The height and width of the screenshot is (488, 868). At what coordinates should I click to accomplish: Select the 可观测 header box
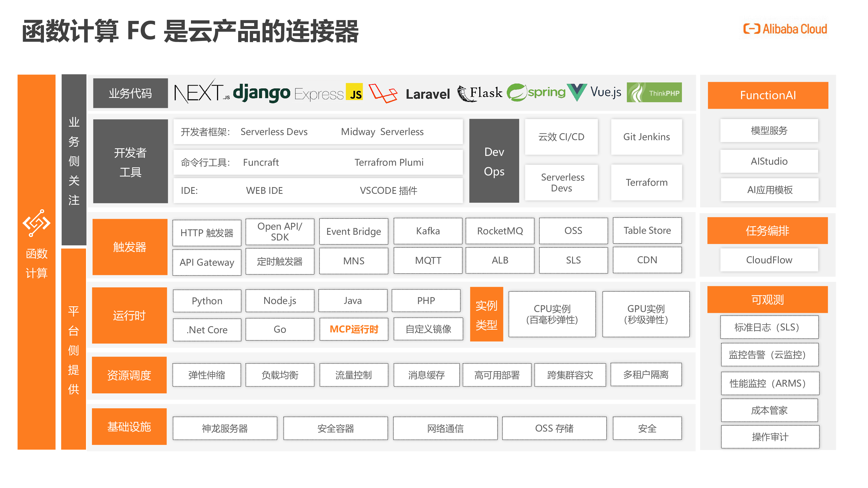point(767,299)
